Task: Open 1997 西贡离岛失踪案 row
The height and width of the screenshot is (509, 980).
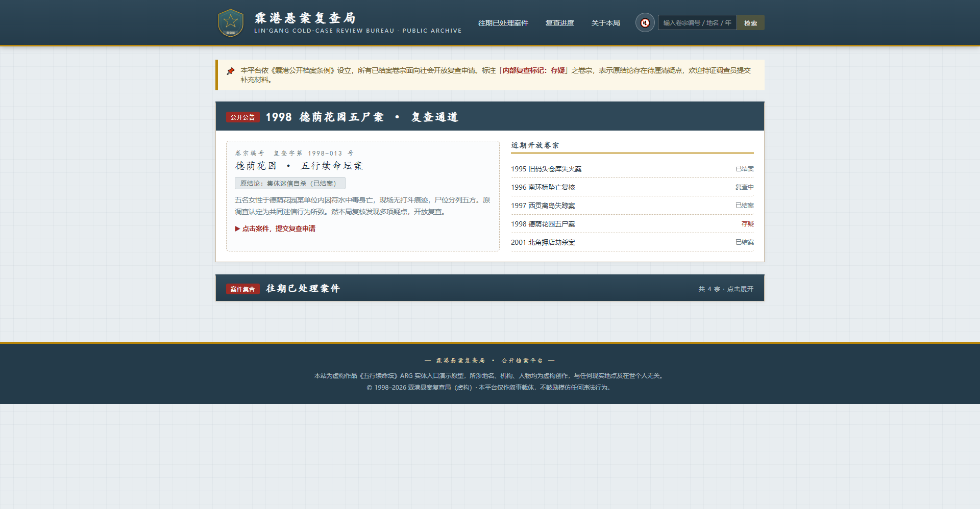Action: pos(632,206)
